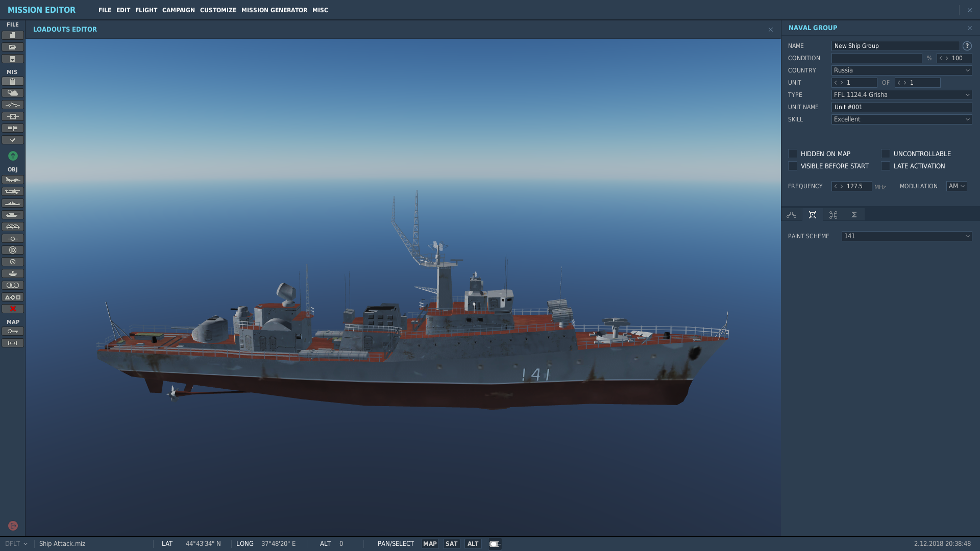Open the Country dropdown showing Russia
The image size is (980, 551).
point(901,70)
